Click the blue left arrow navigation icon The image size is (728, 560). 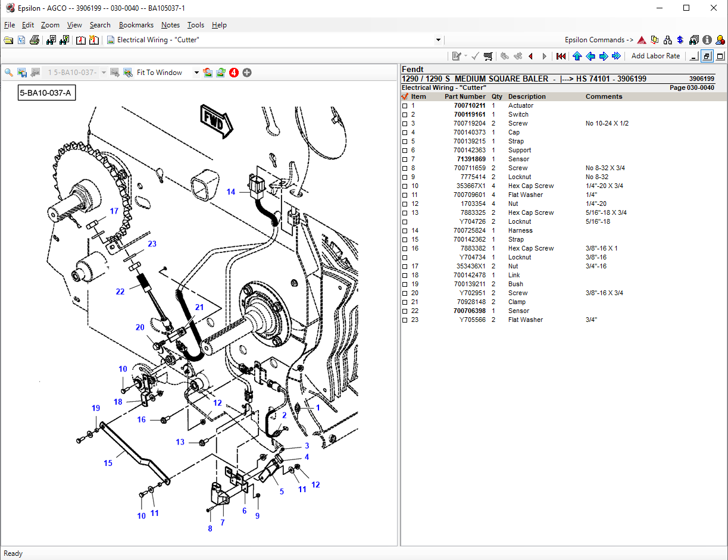(x=590, y=56)
